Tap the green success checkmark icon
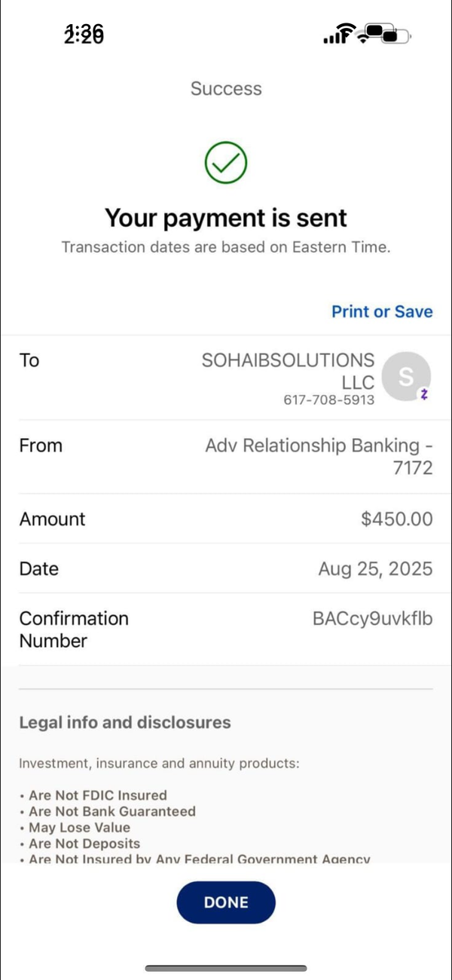Image resolution: width=452 pixels, height=980 pixels. (226, 161)
